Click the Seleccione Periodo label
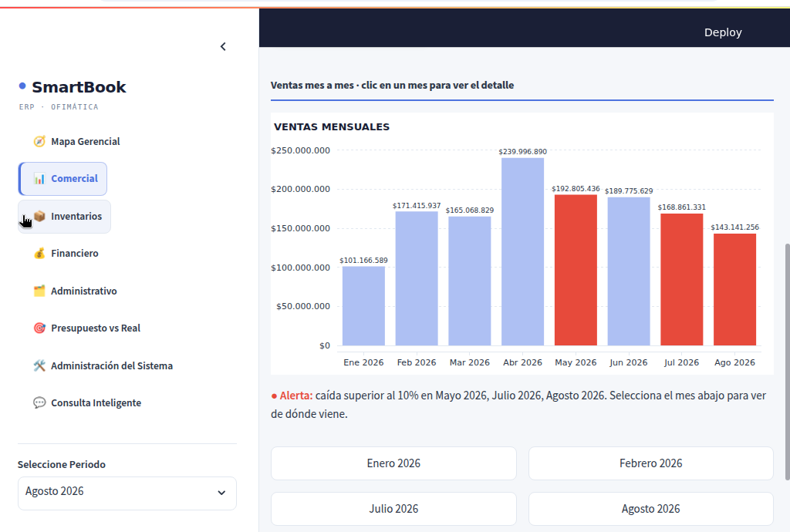 point(62,465)
